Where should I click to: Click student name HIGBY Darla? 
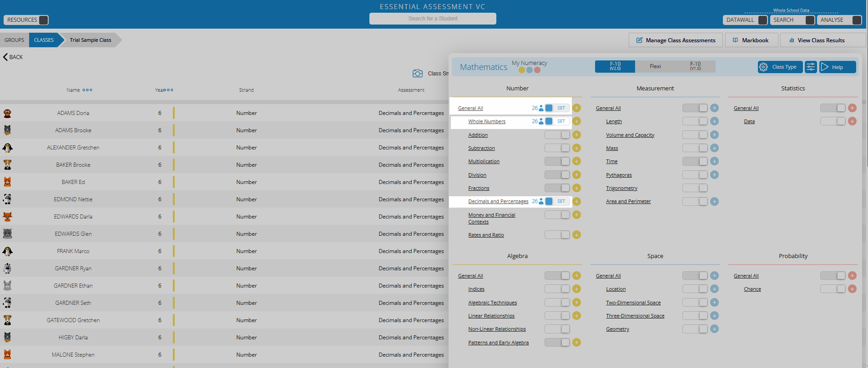click(73, 338)
